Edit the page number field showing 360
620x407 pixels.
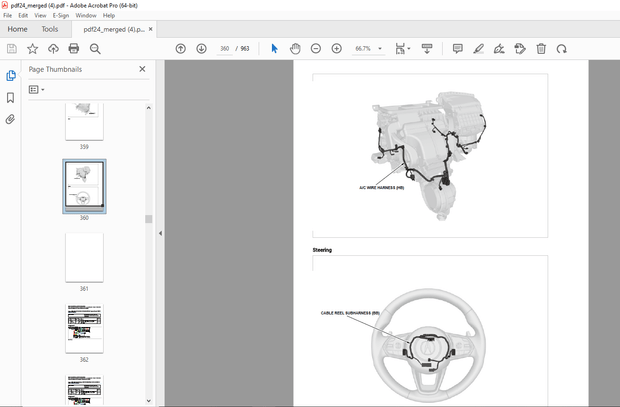225,49
